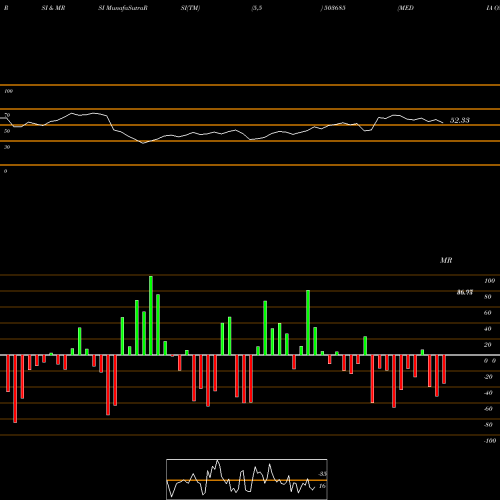
Task: Click the 40 label on MR axis
Action: click(x=488, y=329)
